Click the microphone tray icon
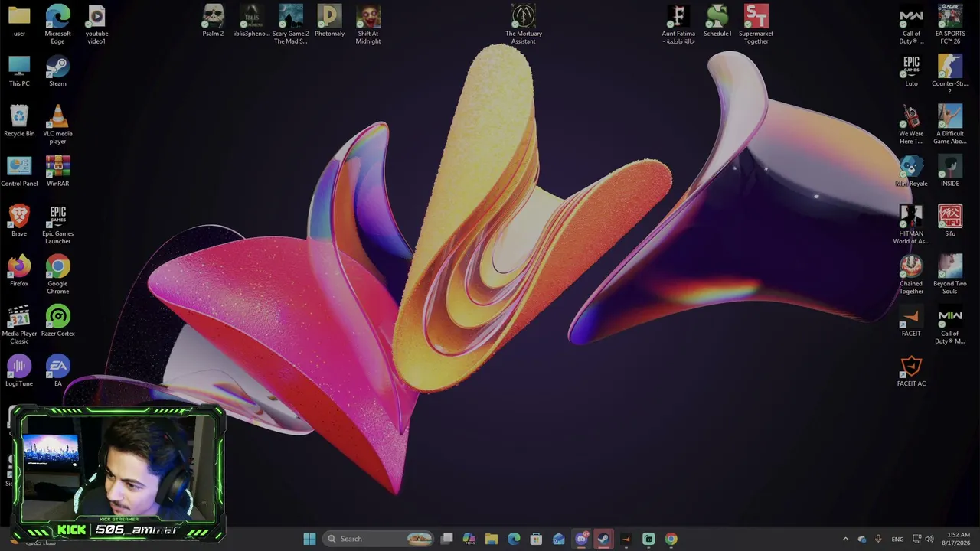 click(878, 539)
